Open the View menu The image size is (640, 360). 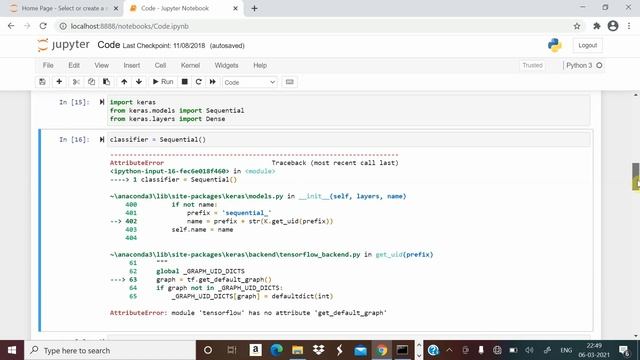coord(102,65)
